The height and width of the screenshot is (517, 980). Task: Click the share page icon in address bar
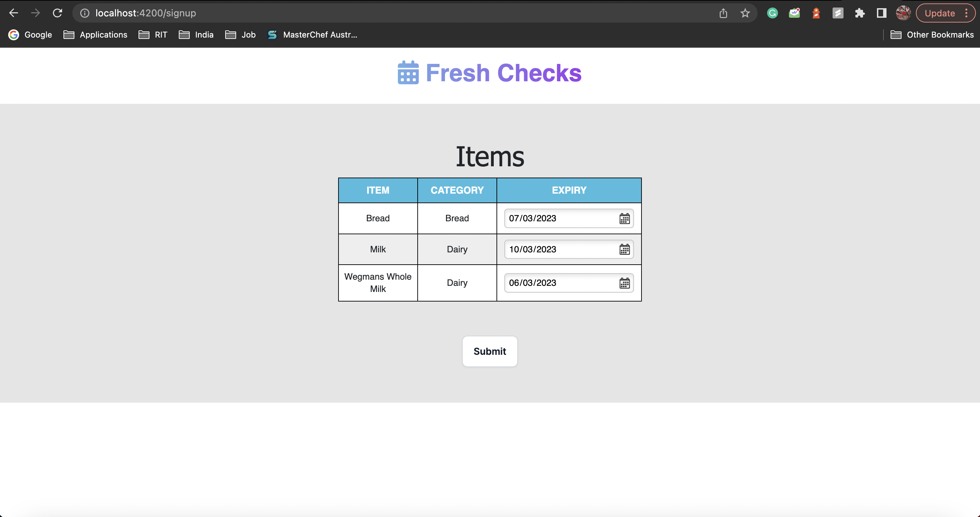[x=723, y=13]
